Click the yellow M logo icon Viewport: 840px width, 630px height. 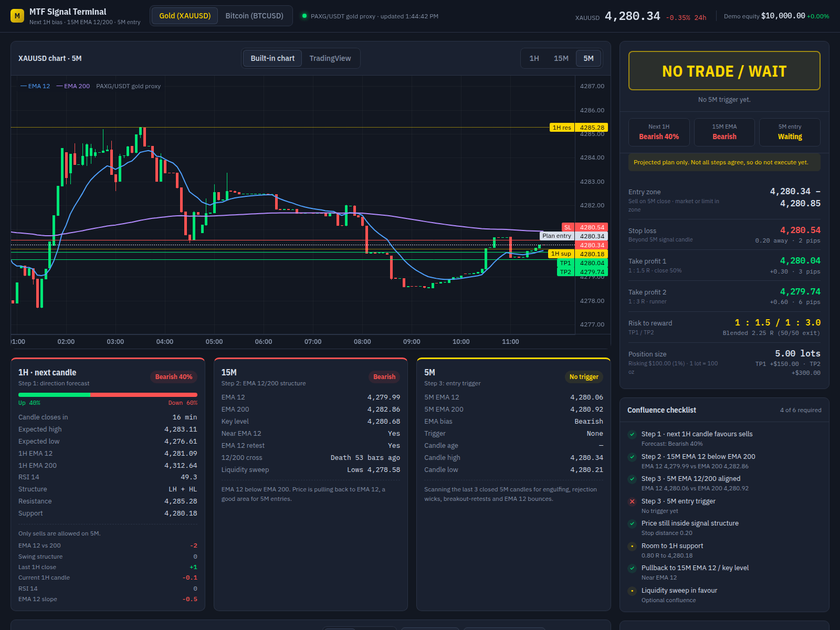click(17, 16)
